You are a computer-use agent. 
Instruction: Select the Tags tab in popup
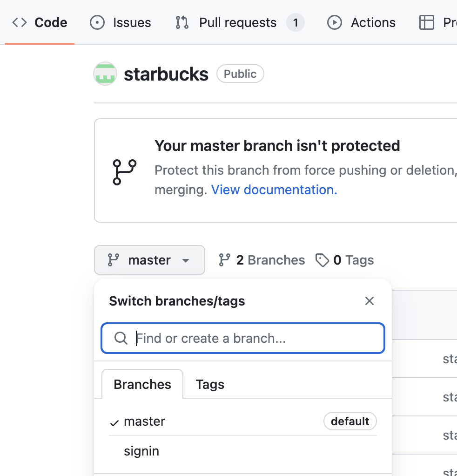pos(210,384)
